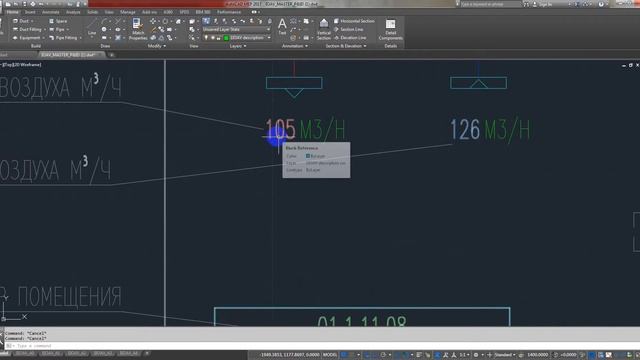Open the Duct tool dropdown arrow
This screenshot has height=360, width=640.
(32, 21)
